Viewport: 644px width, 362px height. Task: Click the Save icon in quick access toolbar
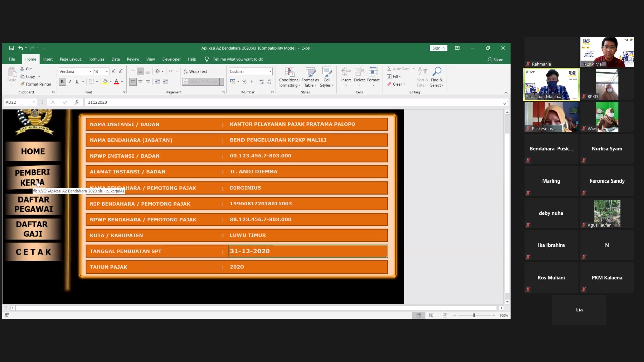tap(11, 48)
